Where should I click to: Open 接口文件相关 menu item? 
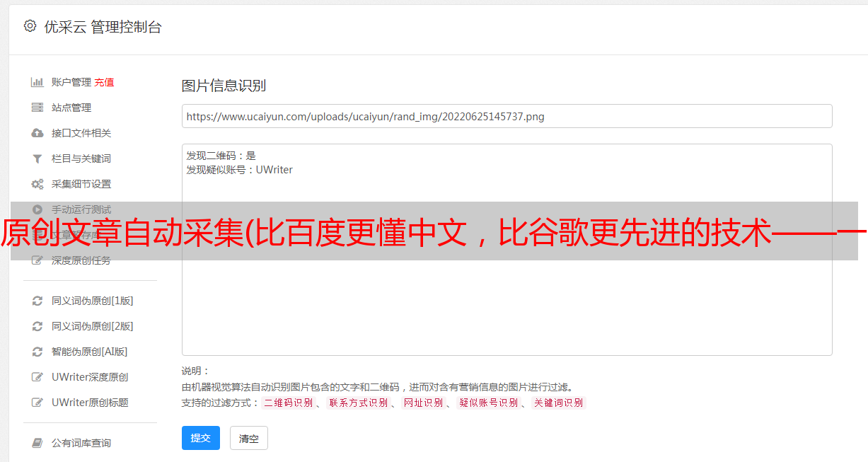[81, 133]
